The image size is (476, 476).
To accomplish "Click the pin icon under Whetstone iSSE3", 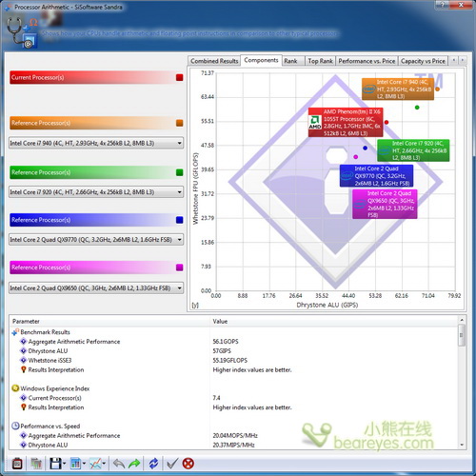I will click(x=23, y=369).
